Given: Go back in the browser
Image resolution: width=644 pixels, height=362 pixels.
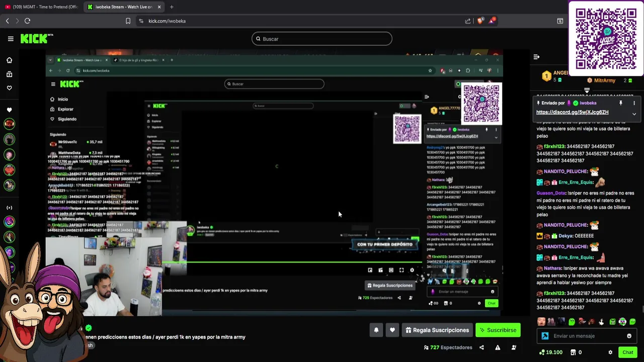Looking at the screenshot, I should tap(7, 21).
